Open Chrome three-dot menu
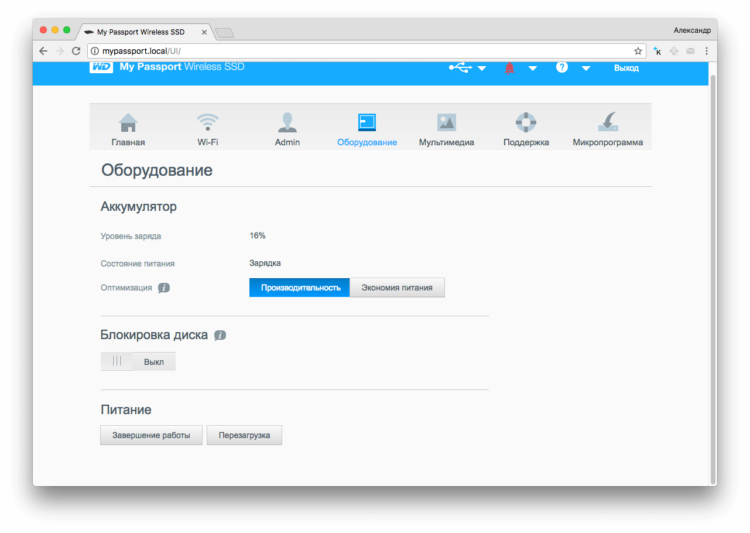 click(x=706, y=51)
